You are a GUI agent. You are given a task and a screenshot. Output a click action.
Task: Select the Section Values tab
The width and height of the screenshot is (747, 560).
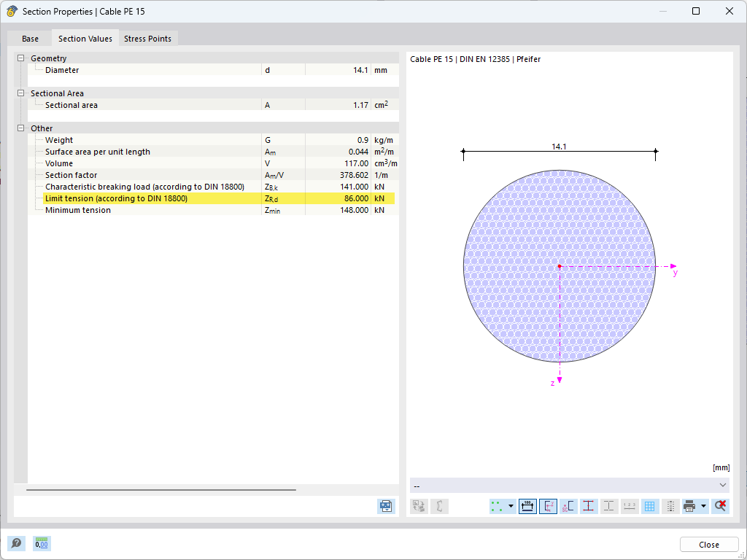(x=85, y=39)
